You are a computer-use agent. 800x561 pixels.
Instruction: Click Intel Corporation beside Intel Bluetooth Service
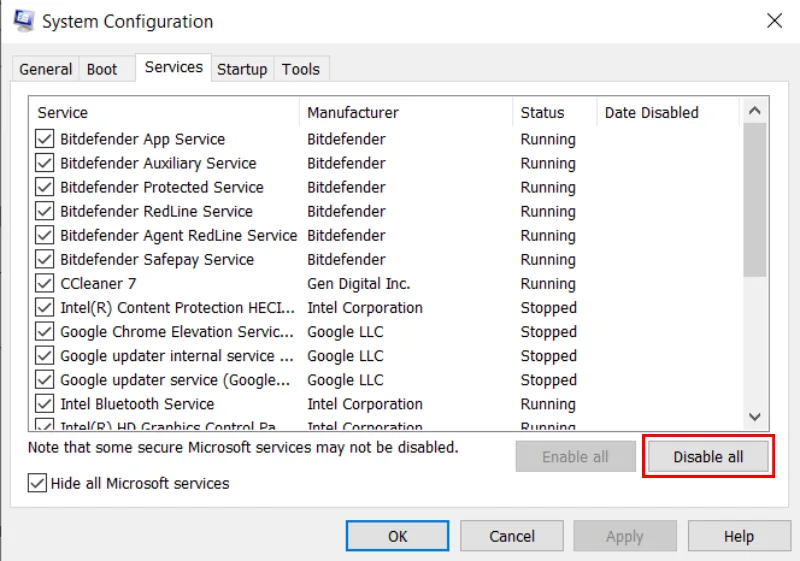(x=365, y=404)
